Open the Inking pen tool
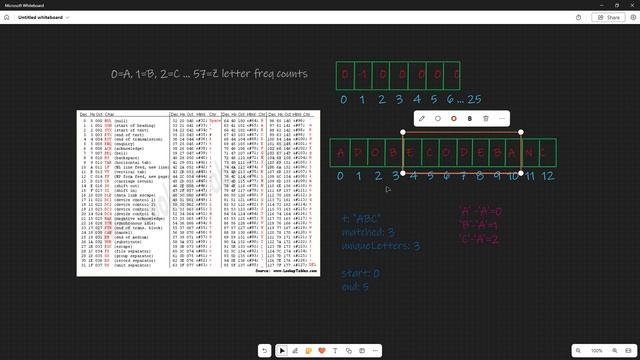The width and height of the screenshot is (640, 360). [295, 351]
